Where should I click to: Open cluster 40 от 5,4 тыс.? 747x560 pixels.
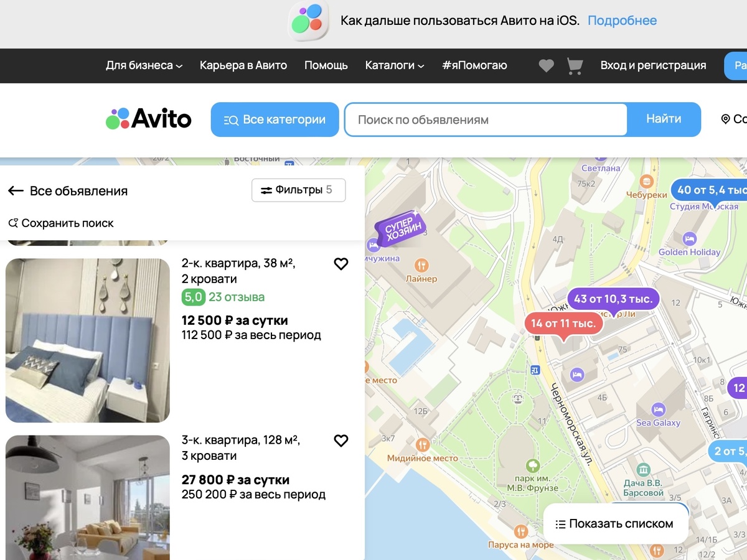point(708,190)
